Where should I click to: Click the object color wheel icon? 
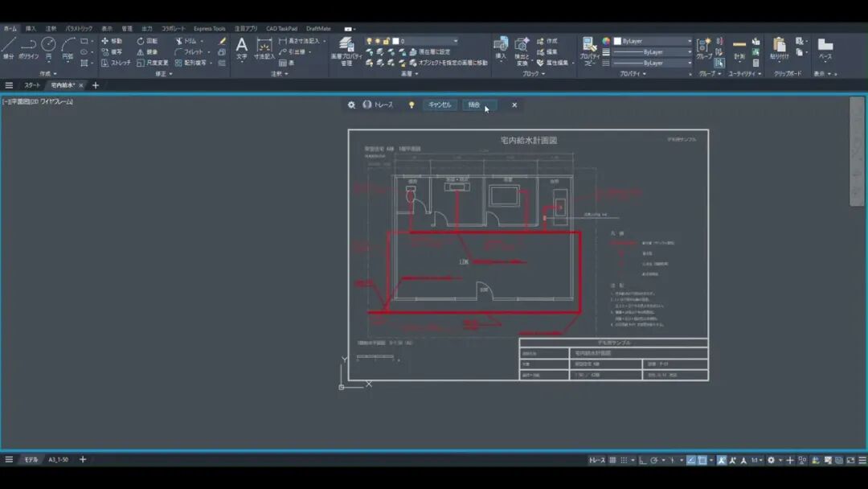tap(606, 41)
